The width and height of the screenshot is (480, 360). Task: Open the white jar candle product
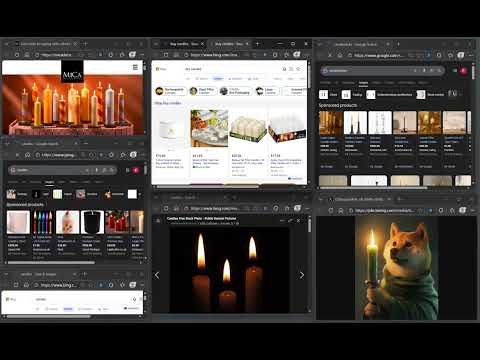pos(170,129)
